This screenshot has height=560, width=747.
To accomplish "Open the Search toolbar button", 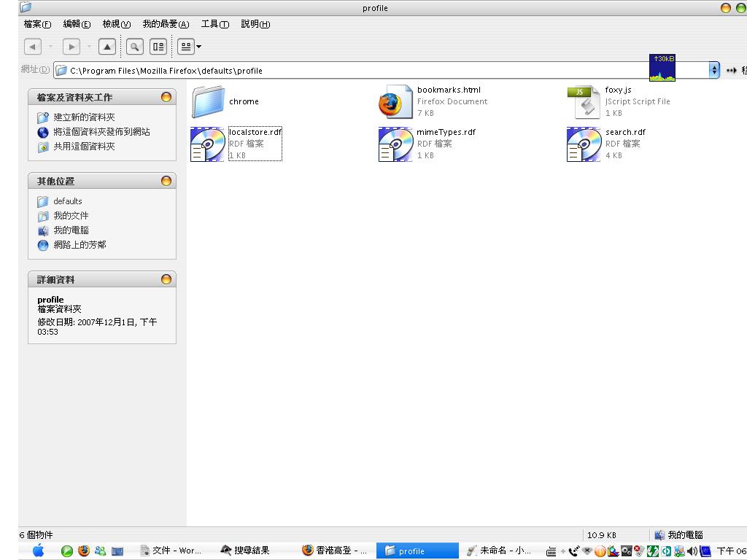I will click(135, 47).
